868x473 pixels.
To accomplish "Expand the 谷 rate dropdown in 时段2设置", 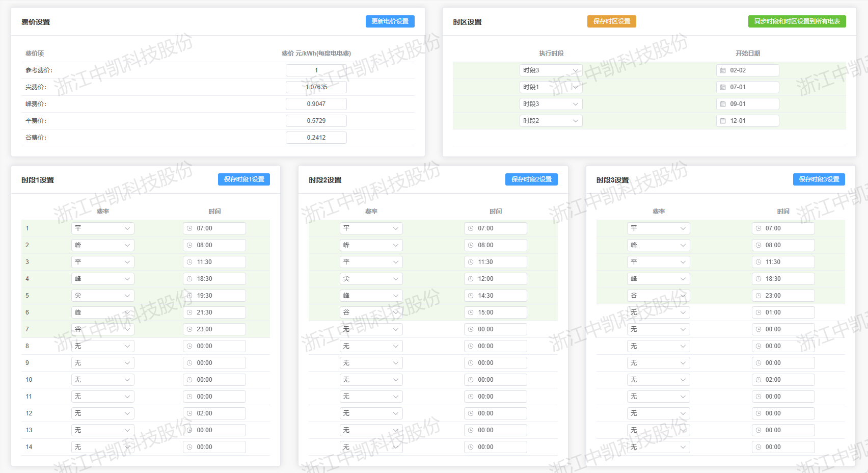I will 371,312.
